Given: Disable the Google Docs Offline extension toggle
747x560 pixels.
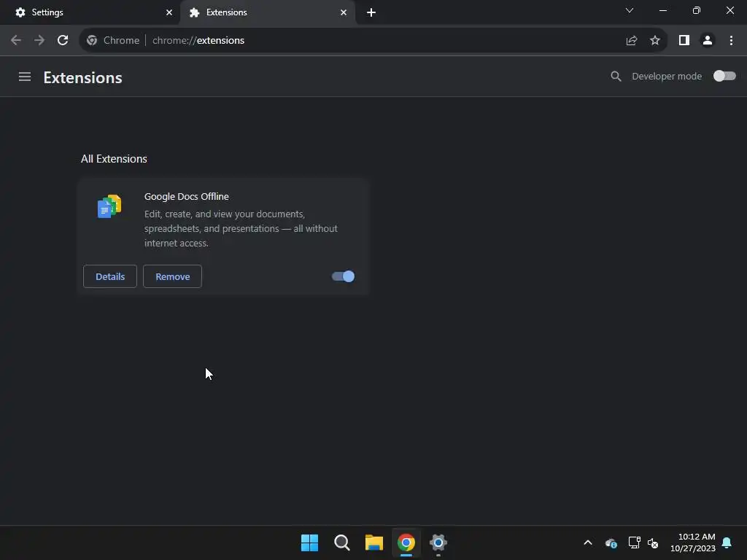Looking at the screenshot, I should coord(343,276).
